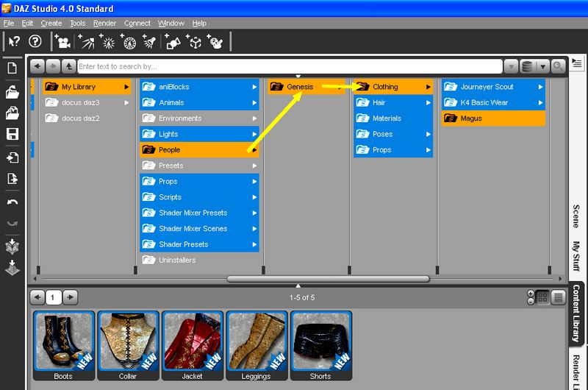This screenshot has width=588, height=390.
Task: Open a scene file icon
Action: click(x=12, y=92)
